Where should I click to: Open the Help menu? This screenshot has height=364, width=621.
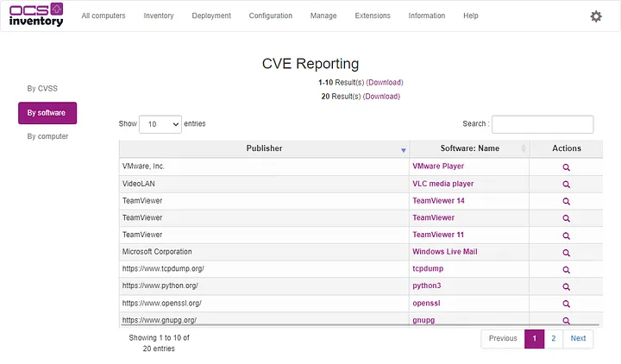(471, 16)
